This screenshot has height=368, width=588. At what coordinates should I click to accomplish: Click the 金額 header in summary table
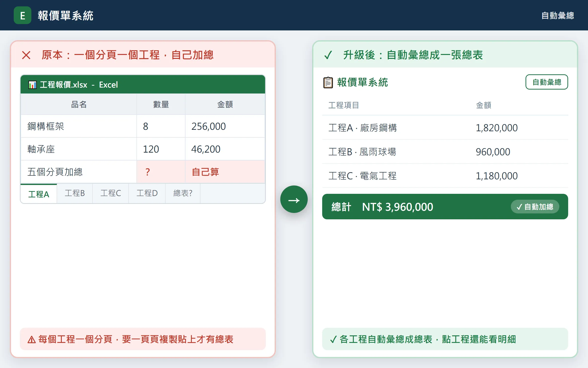pos(483,105)
